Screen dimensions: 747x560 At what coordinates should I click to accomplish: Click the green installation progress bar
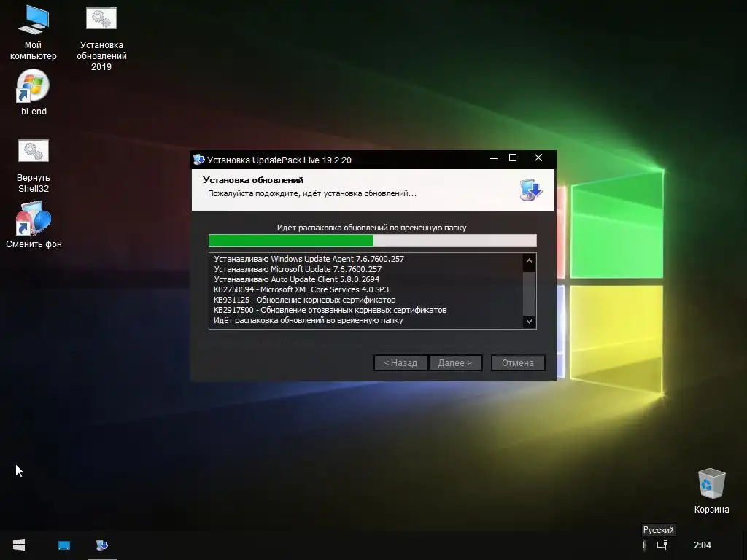(373, 241)
